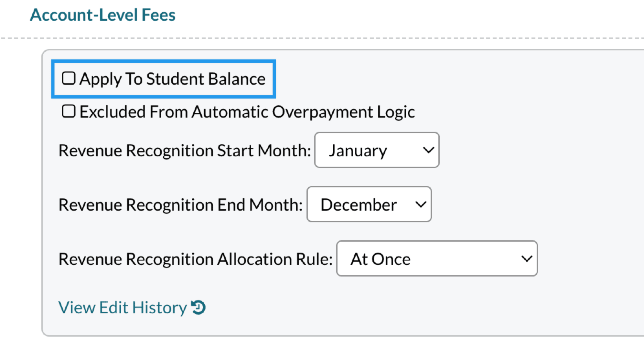Screen dimensions: 644x345
Task: Click the Apply To Student Balance label text
Action: coord(173,79)
